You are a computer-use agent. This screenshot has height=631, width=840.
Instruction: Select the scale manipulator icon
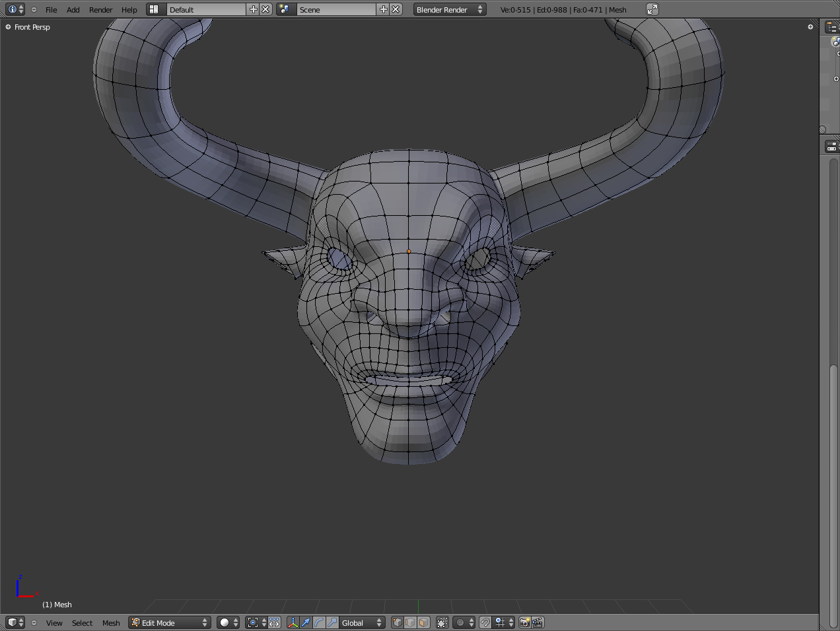(332, 622)
